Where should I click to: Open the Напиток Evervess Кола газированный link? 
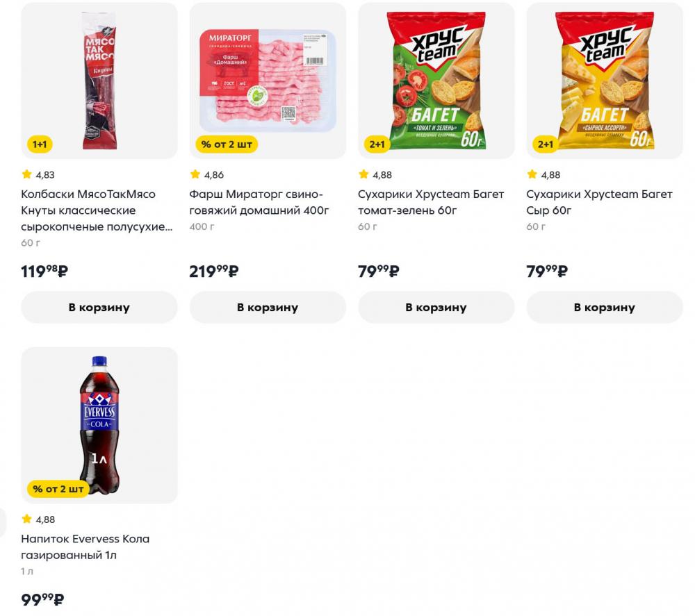tap(84, 547)
